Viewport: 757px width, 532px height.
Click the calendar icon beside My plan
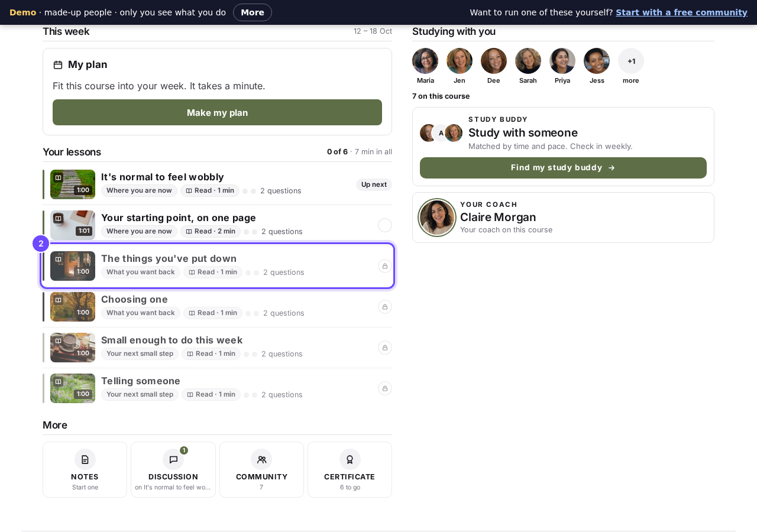click(x=58, y=65)
